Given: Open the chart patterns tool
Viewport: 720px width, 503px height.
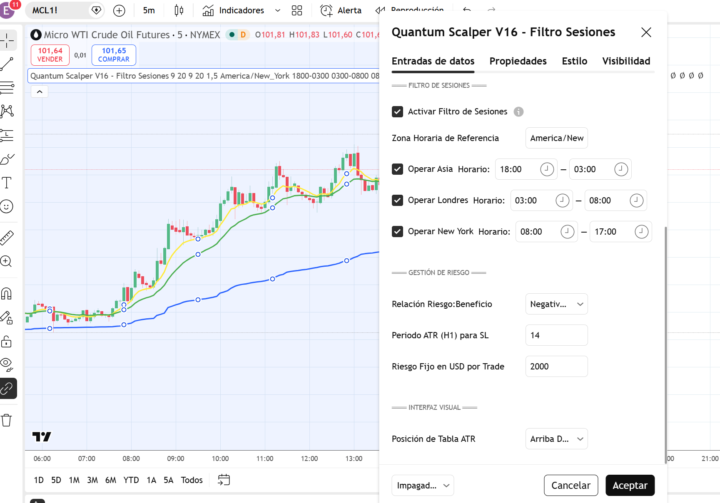Looking at the screenshot, I should click(x=7, y=111).
